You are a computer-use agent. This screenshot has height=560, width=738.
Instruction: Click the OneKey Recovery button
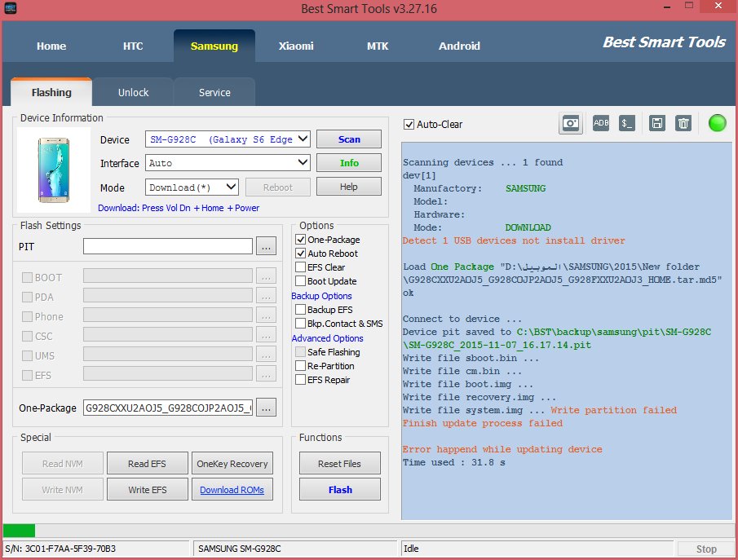pyautogui.click(x=232, y=464)
